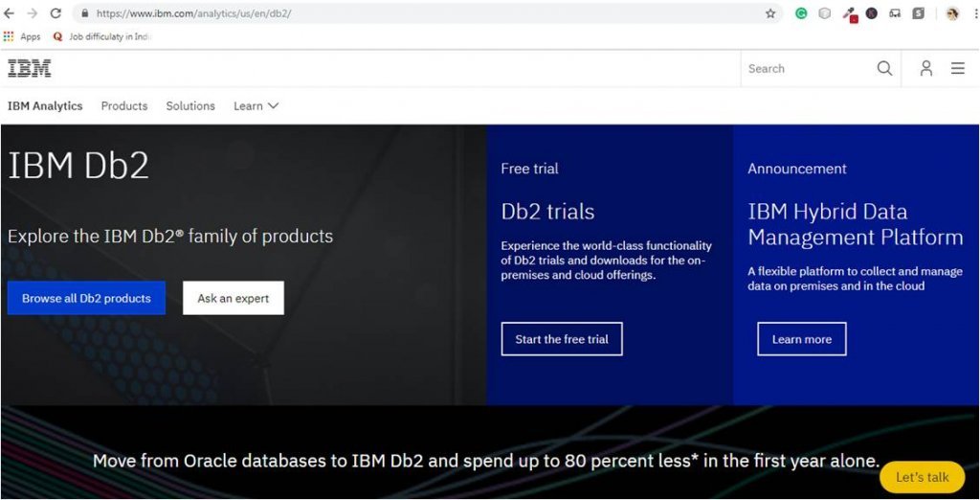Click the magnifying glass search icon
The width and height of the screenshot is (980, 500).
click(x=884, y=69)
